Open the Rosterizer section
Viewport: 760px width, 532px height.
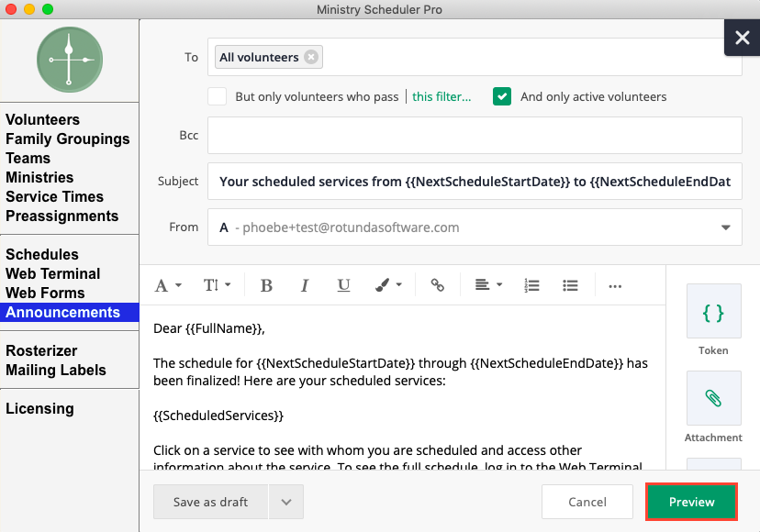click(41, 350)
